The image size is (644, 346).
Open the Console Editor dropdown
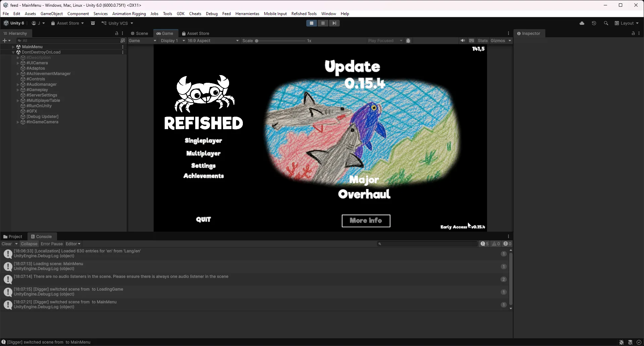(x=73, y=244)
